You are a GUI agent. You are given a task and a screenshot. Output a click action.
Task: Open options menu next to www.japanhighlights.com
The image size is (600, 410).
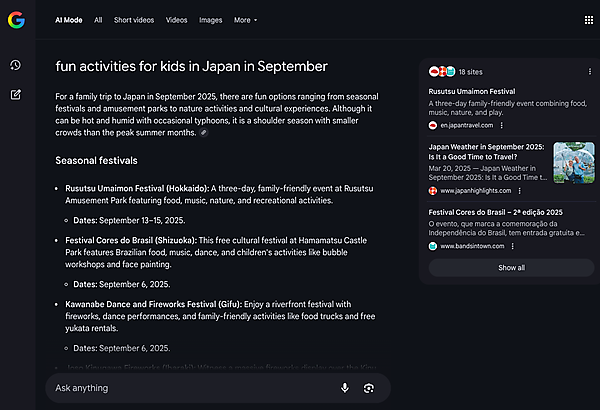click(x=520, y=190)
